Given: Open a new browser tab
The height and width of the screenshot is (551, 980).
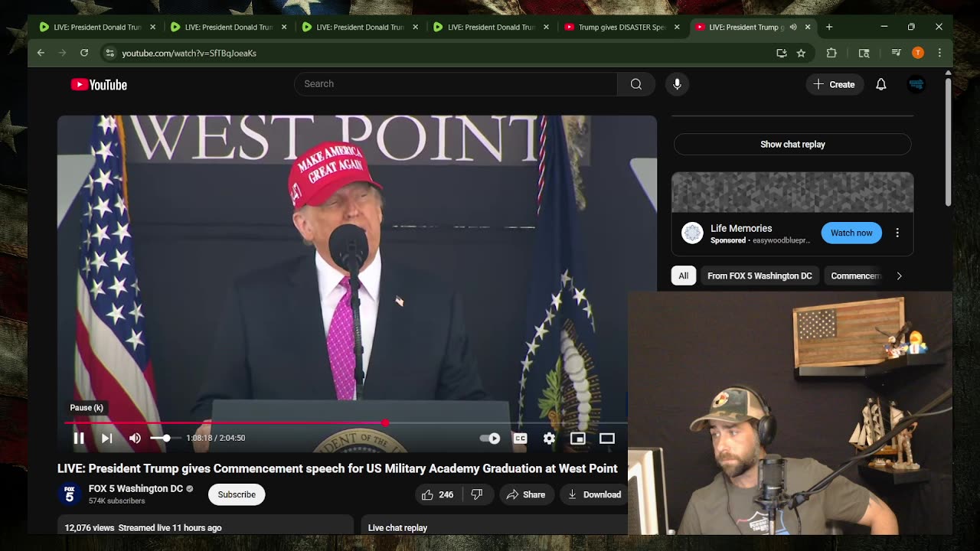Looking at the screenshot, I should coord(829,27).
